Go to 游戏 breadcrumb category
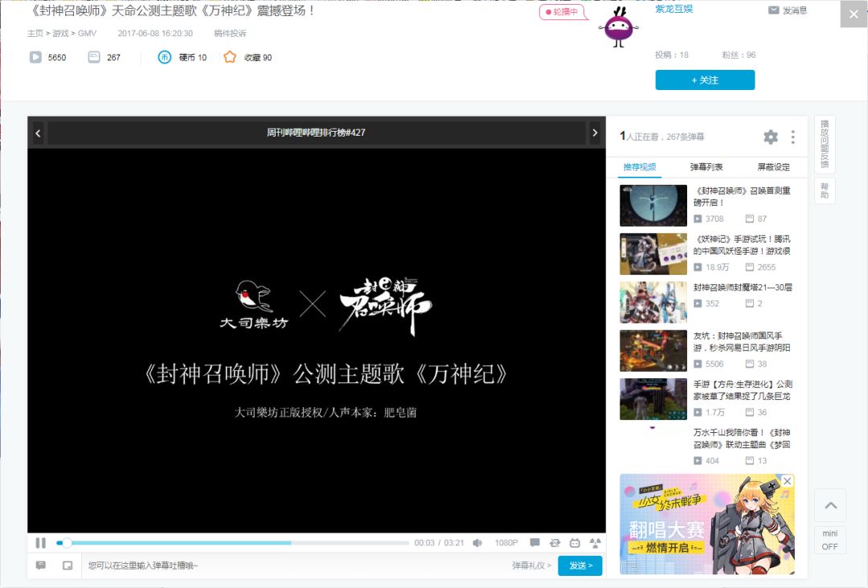The width and height of the screenshot is (868, 588). pyautogui.click(x=60, y=33)
